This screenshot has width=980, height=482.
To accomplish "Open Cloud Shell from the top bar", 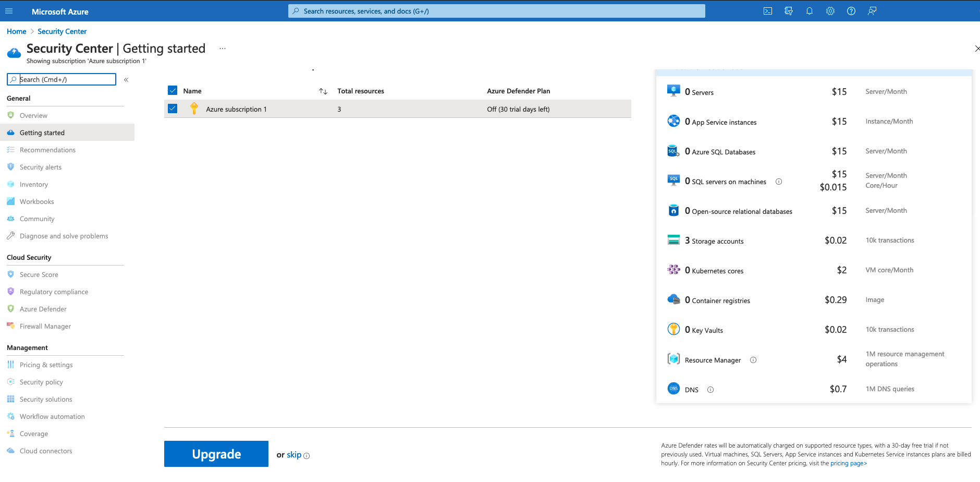I will (768, 11).
